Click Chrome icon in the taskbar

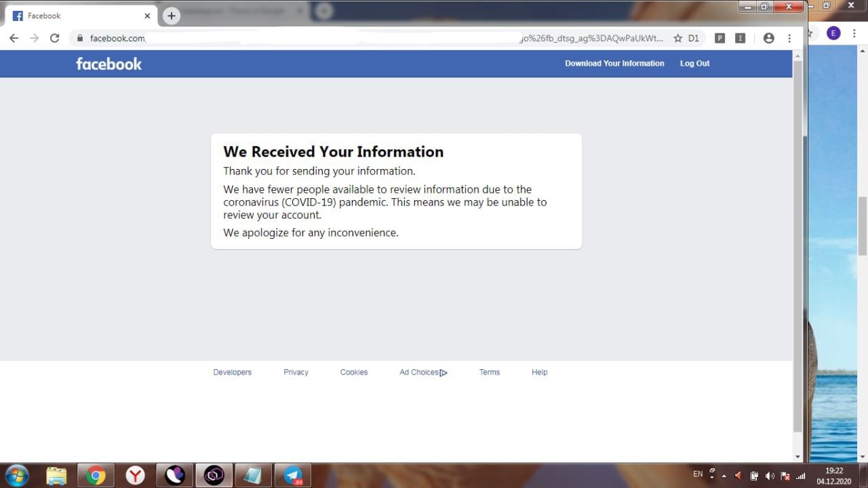tap(96, 476)
